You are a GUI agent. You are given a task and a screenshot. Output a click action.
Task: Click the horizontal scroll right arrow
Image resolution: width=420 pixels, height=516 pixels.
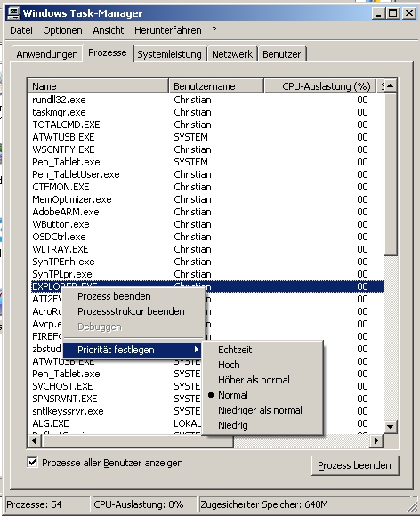376,441
